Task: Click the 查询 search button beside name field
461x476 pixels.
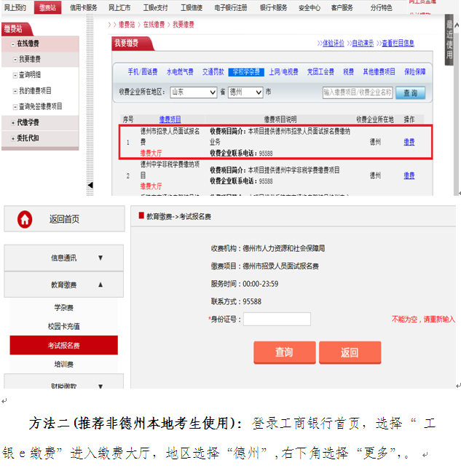Action: [x=410, y=93]
